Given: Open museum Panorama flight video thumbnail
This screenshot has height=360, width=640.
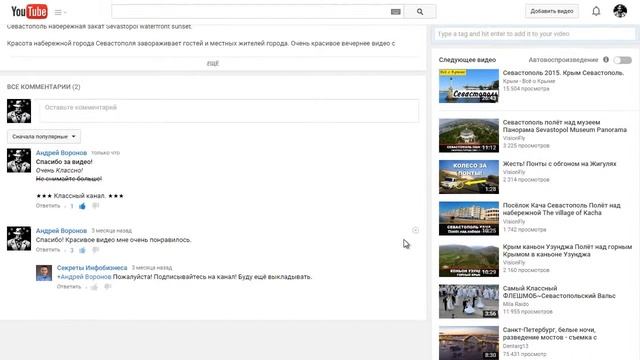Looking at the screenshot, I should click(x=469, y=136).
